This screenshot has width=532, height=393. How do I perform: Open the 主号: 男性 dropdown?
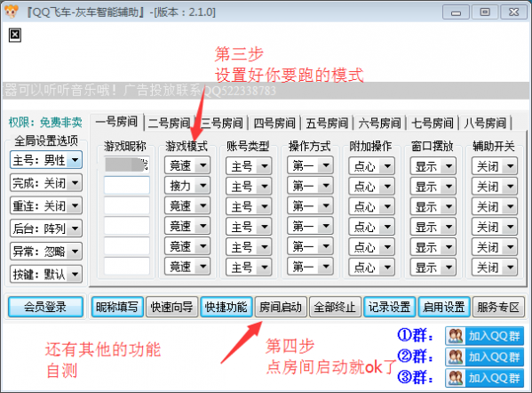46,160
